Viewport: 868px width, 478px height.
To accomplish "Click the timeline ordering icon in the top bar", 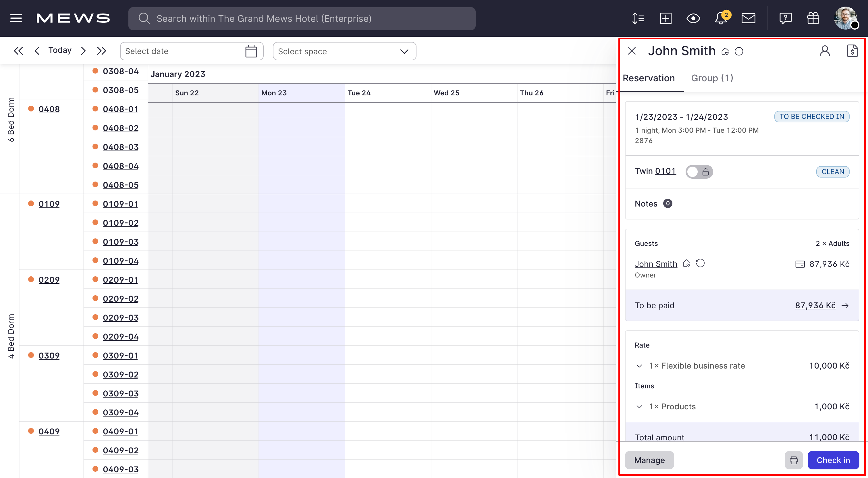I will [638, 19].
